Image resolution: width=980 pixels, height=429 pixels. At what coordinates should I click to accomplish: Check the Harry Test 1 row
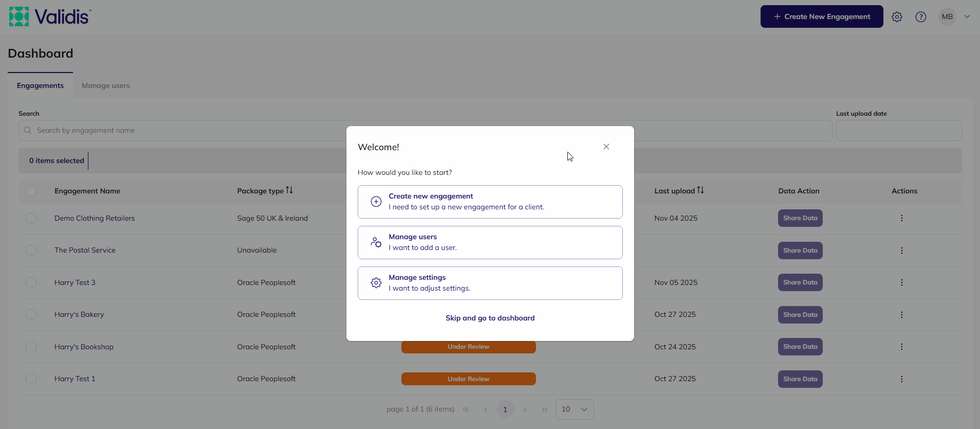[31, 379]
